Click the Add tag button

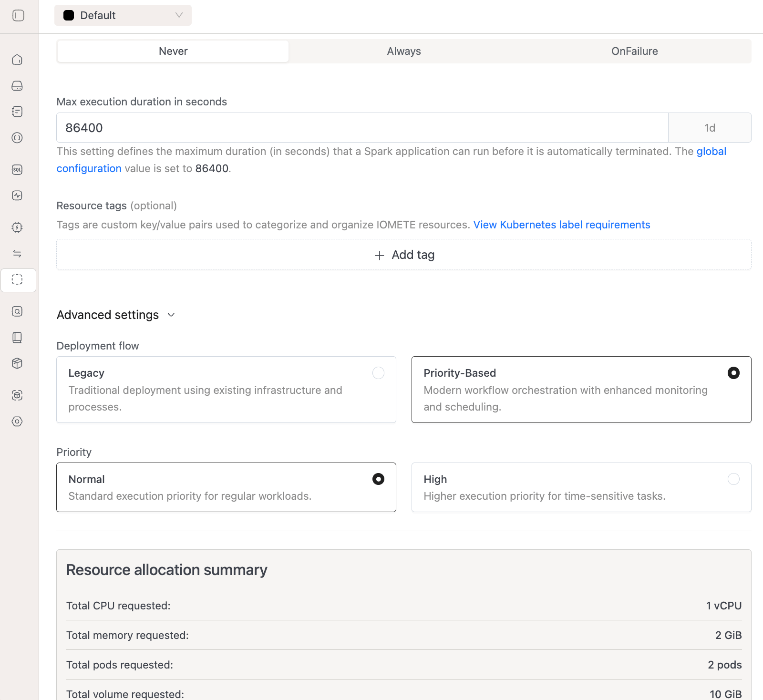(404, 255)
